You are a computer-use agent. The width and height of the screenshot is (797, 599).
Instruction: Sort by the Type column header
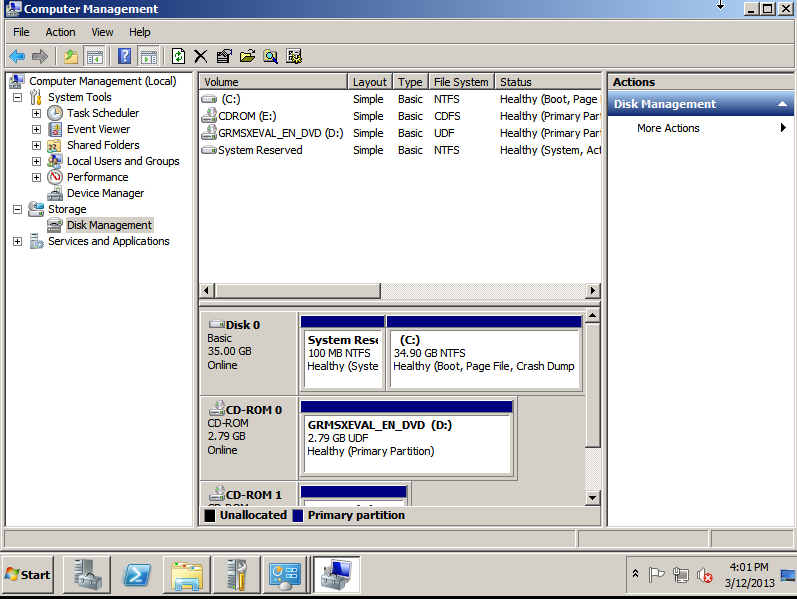(x=410, y=82)
